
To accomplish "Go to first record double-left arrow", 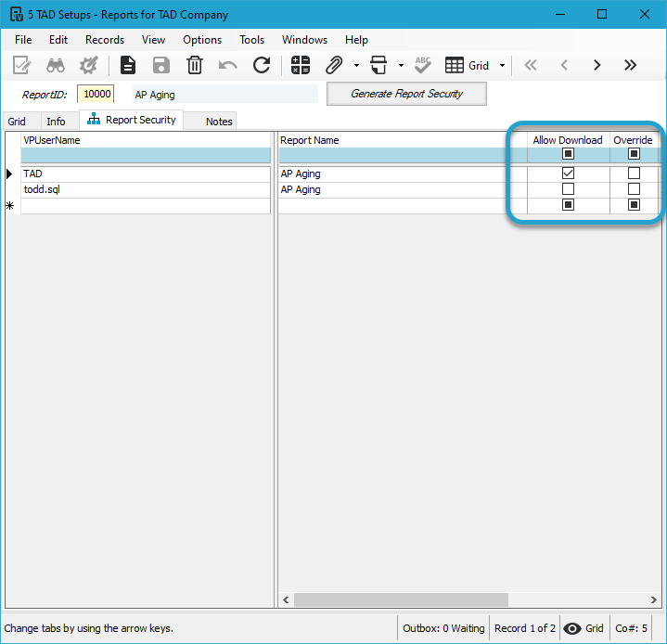I will click(531, 65).
